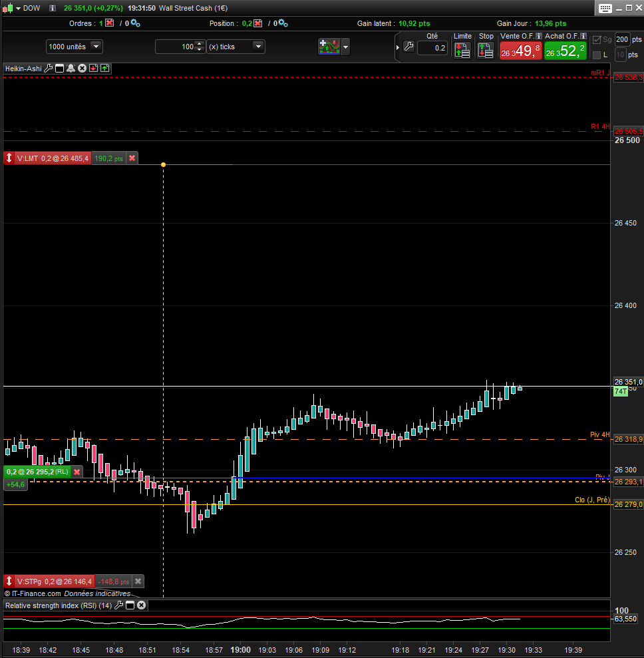The image size is (644, 658).
Task: Click the 26 318,9 Piv 4H price tag
Action: point(628,439)
